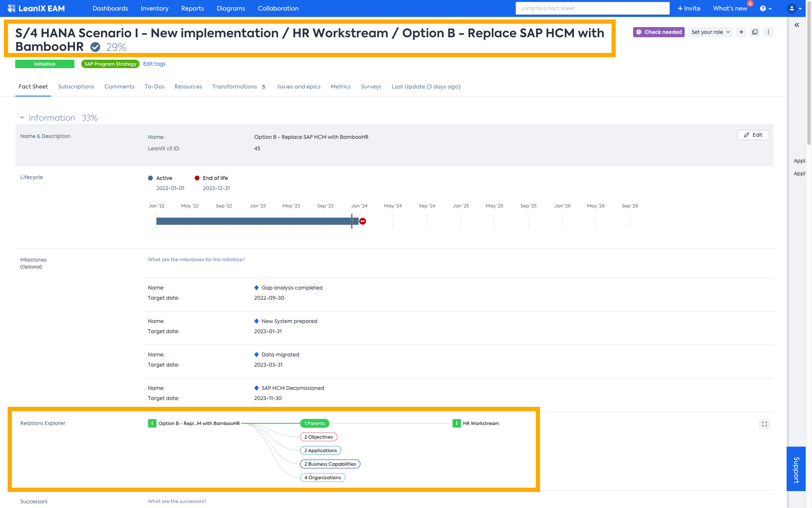Click the green Initiative type label

pyautogui.click(x=45, y=64)
